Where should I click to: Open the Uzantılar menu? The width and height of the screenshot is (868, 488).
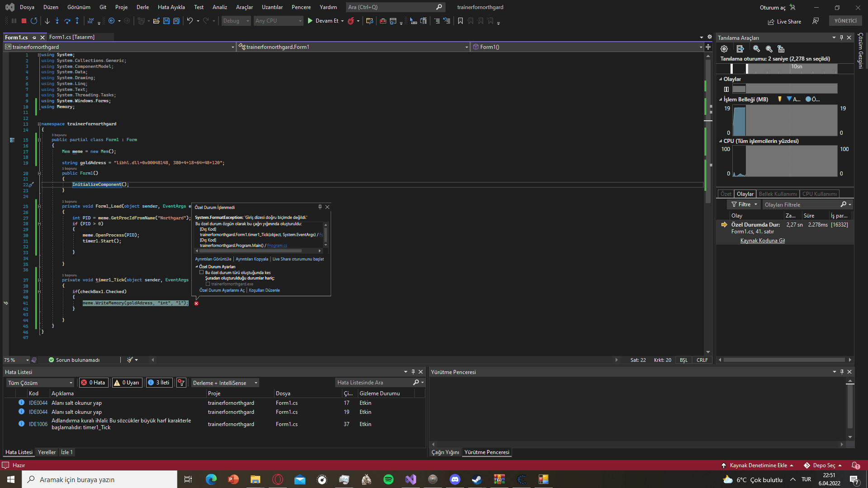[272, 7]
